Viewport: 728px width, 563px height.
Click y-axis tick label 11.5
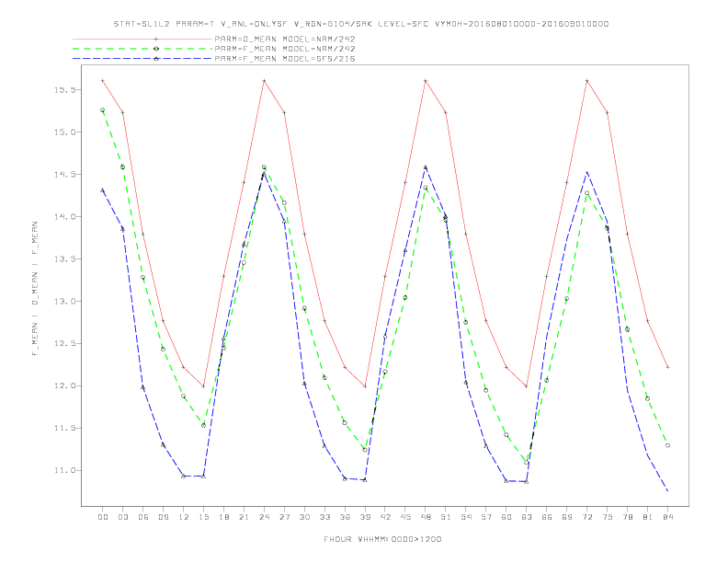[x=64, y=428]
